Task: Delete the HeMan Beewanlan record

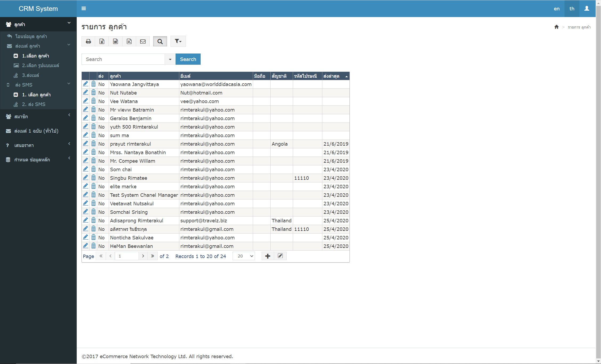Action: tap(94, 246)
